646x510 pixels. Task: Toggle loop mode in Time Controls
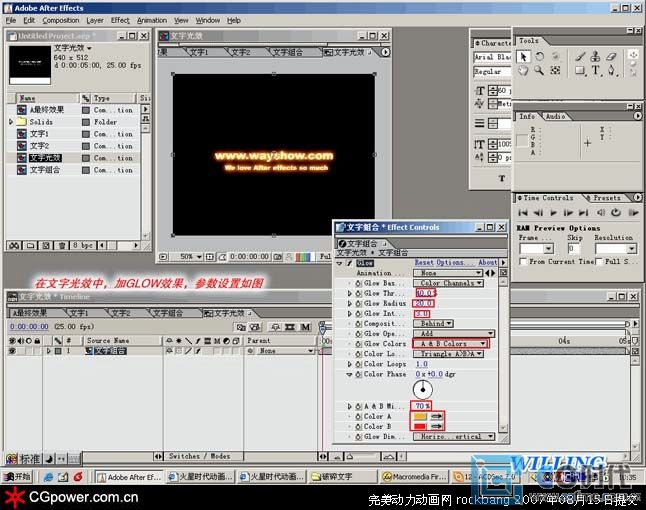(616, 213)
